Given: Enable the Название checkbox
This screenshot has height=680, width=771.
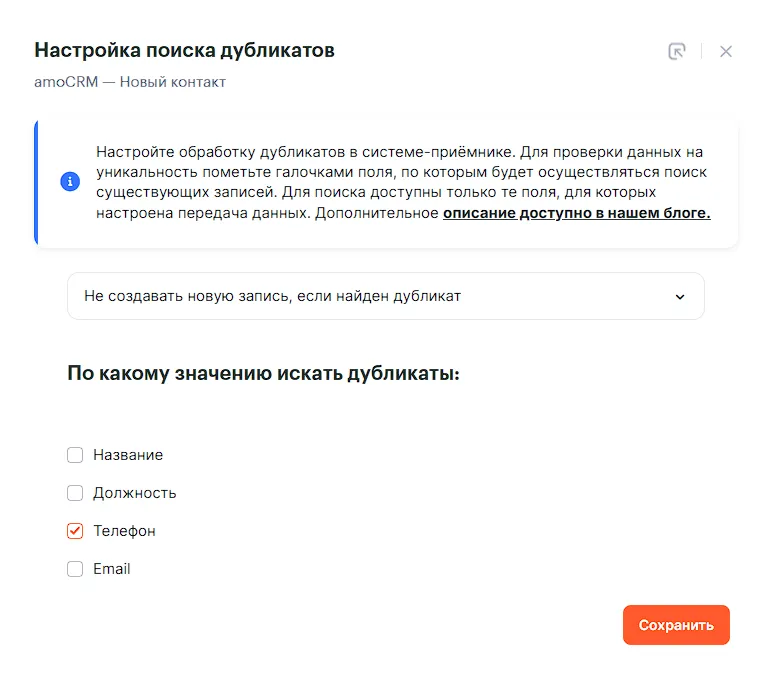Looking at the screenshot, I should (x=75, y=455).
